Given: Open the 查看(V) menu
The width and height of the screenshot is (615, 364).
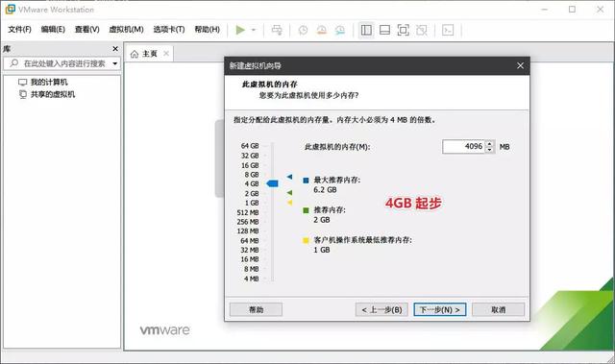Looking at the screenshot, I should tap(87, 30).
